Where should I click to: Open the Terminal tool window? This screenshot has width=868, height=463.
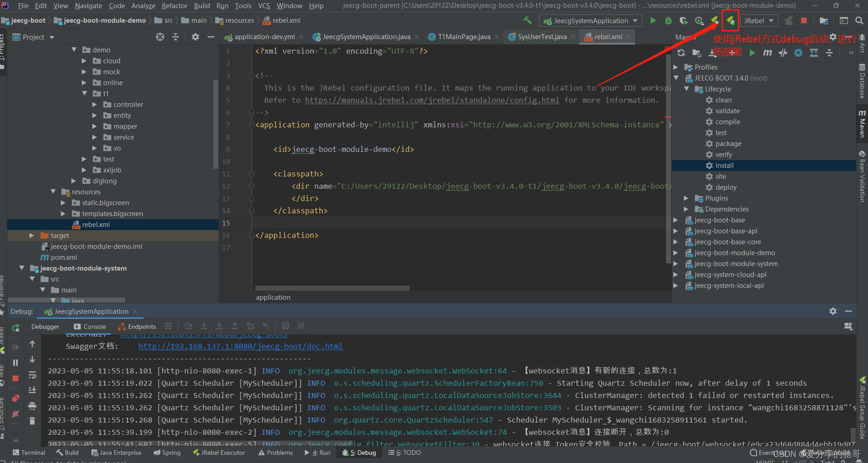(29, 453)
